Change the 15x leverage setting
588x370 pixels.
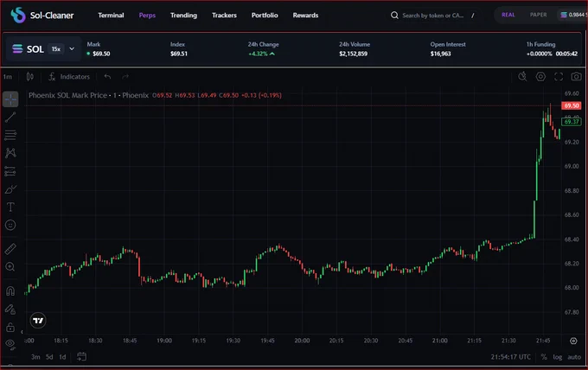pyautogui.click(x=56, y=49)
